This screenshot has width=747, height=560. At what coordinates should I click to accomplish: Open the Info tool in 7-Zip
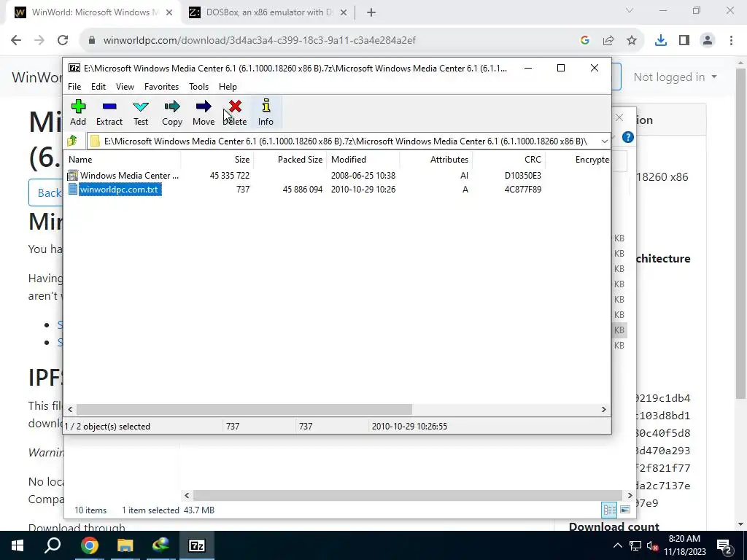pos(266,112)
